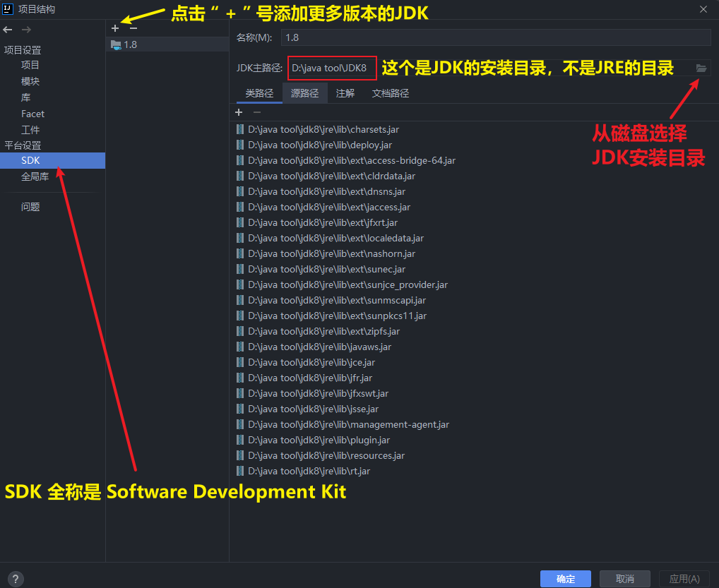
Task: Select the rt.jar classpath entry
Action: pyautogui.click(x=309, y=471)
